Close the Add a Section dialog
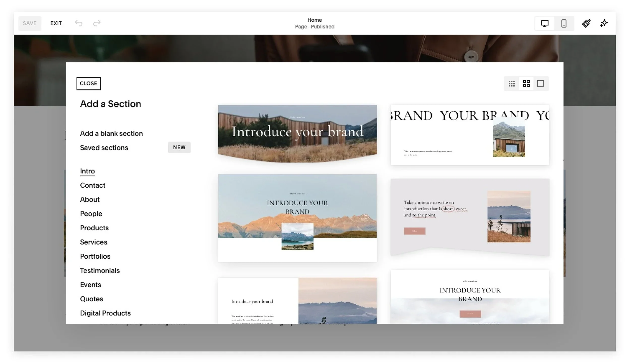 click(88, 83)
